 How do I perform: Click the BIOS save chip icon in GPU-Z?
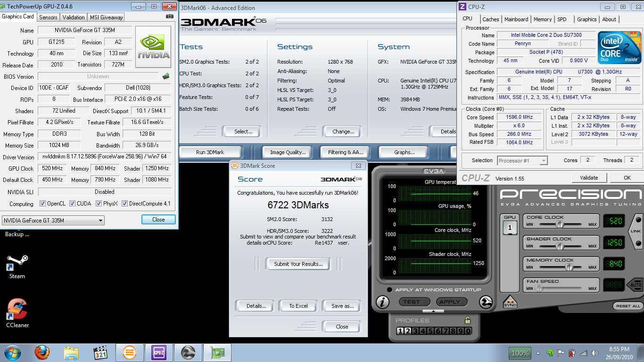coord(166,76)
